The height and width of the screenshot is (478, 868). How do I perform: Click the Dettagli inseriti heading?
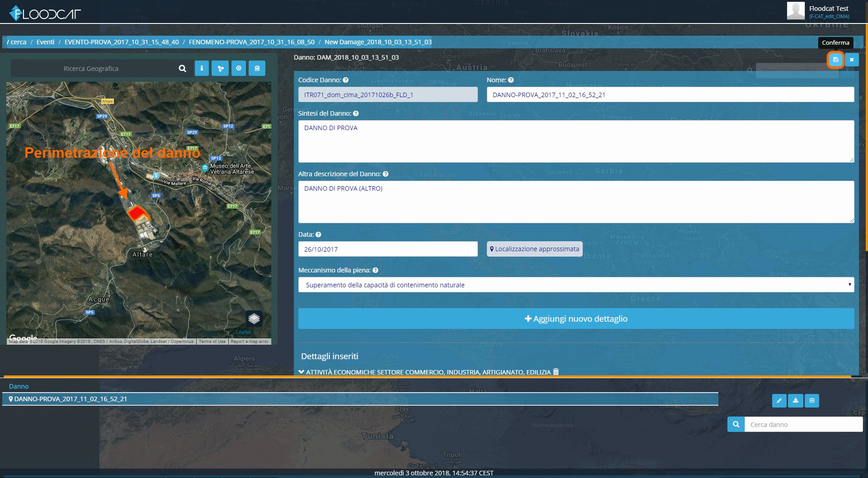pos(330,356)
